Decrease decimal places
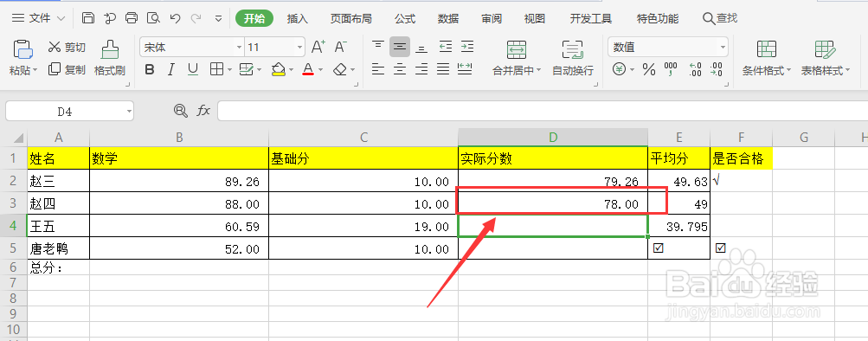 coord(717,69)
